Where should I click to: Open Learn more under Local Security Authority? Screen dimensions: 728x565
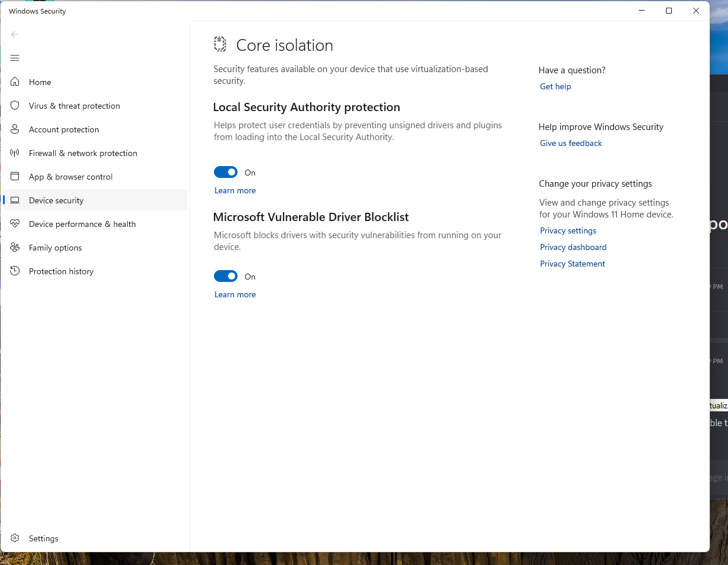(235, 191)
